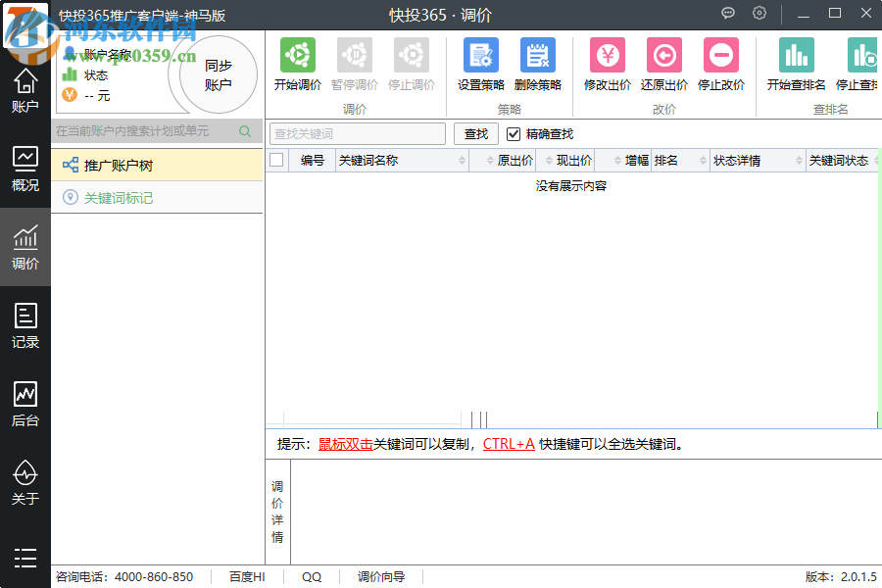This screenshot has width=882, height=588.
Task: Click the 还原出价 restore bid icon
Action: click(x=664, y=55)
